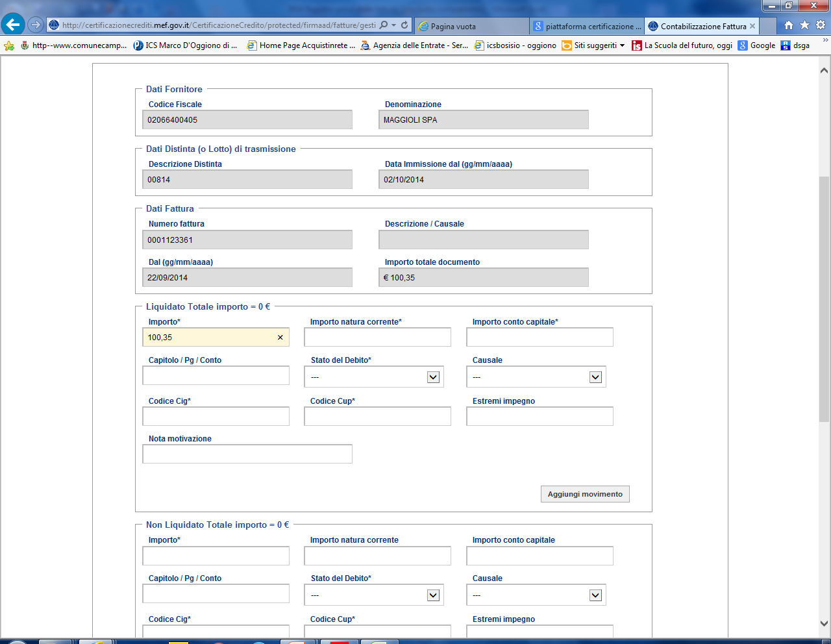
Task: Click the scrollbar down arrow
Action: click(824, 623)
